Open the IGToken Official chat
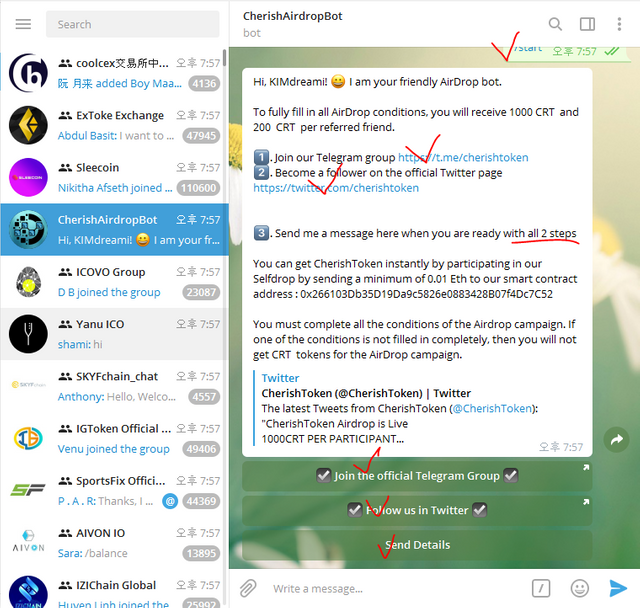640x608 pixels. point(114,439)
